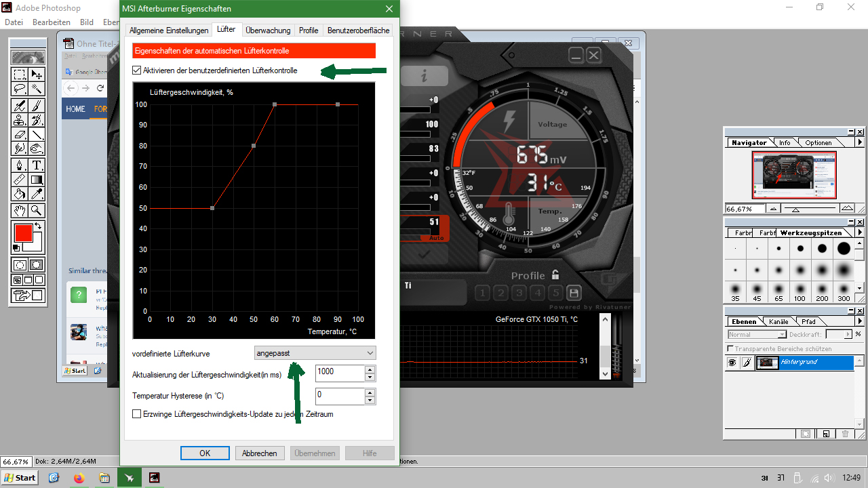The image size is (868, 488).
Task: Select the Eraser tool
Action: click(20, 134)
